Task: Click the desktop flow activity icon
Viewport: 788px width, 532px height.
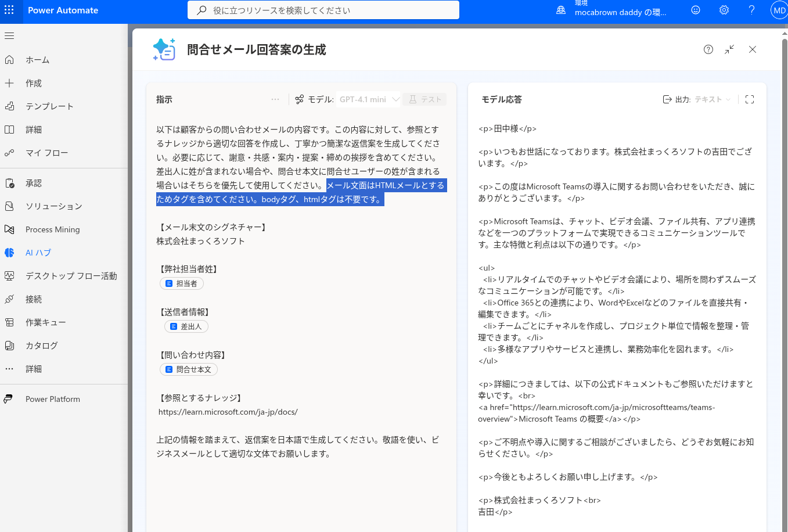Action: tap(9, 276)
